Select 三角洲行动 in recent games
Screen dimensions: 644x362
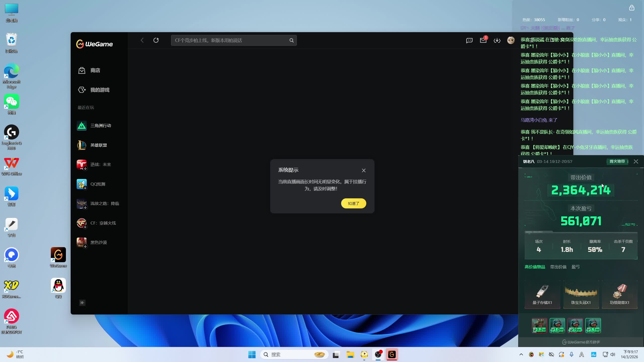[x=100, y=125]
